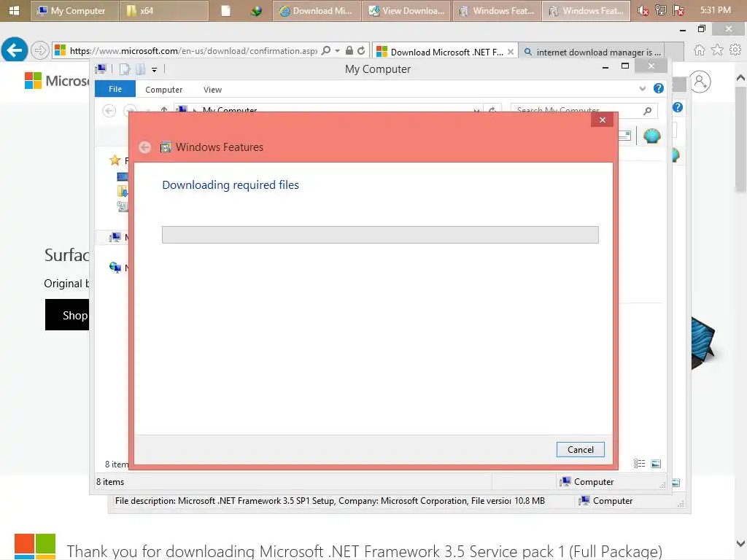Click the 5:31 PM clock

pos(715,10)
